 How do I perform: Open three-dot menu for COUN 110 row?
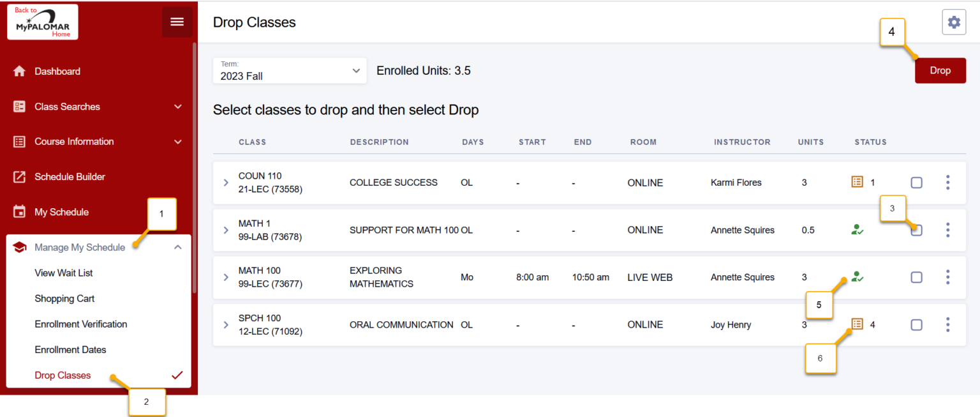click(x=947, y=183)
